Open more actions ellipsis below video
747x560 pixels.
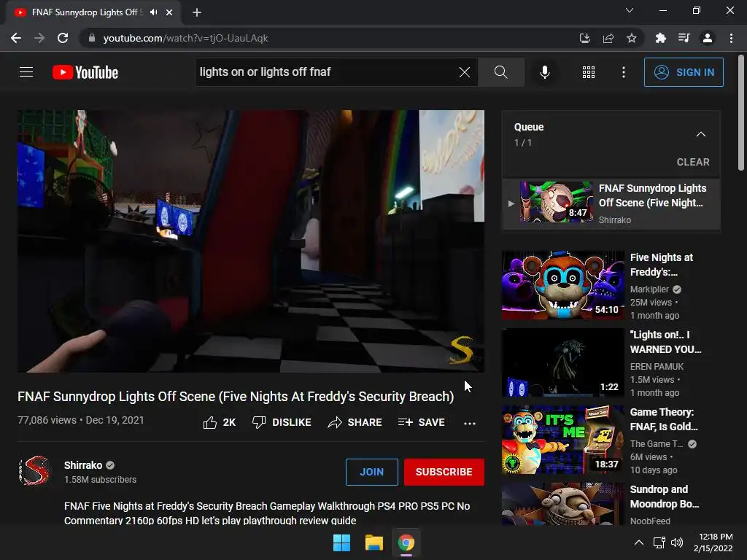469,423
